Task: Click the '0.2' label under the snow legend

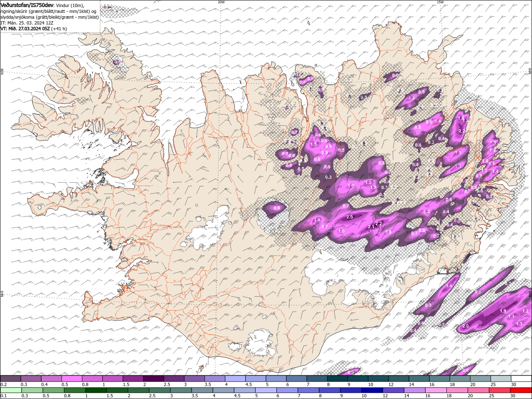Action: [3, 384]
